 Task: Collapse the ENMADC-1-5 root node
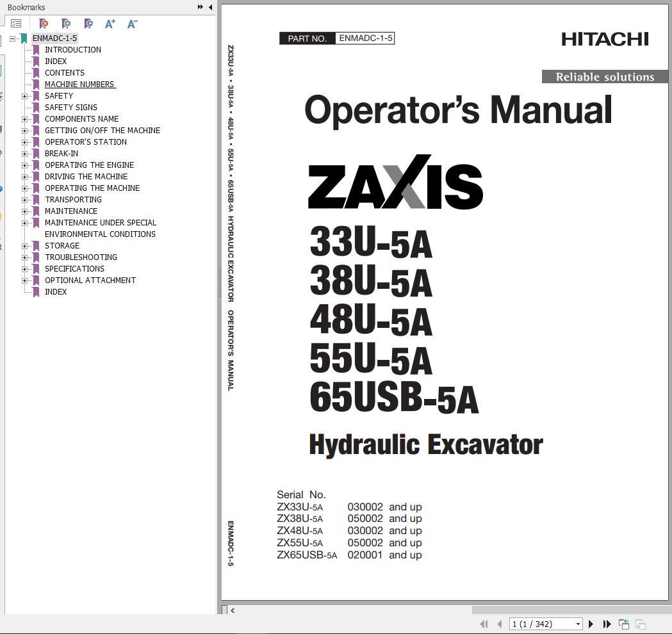12,38
